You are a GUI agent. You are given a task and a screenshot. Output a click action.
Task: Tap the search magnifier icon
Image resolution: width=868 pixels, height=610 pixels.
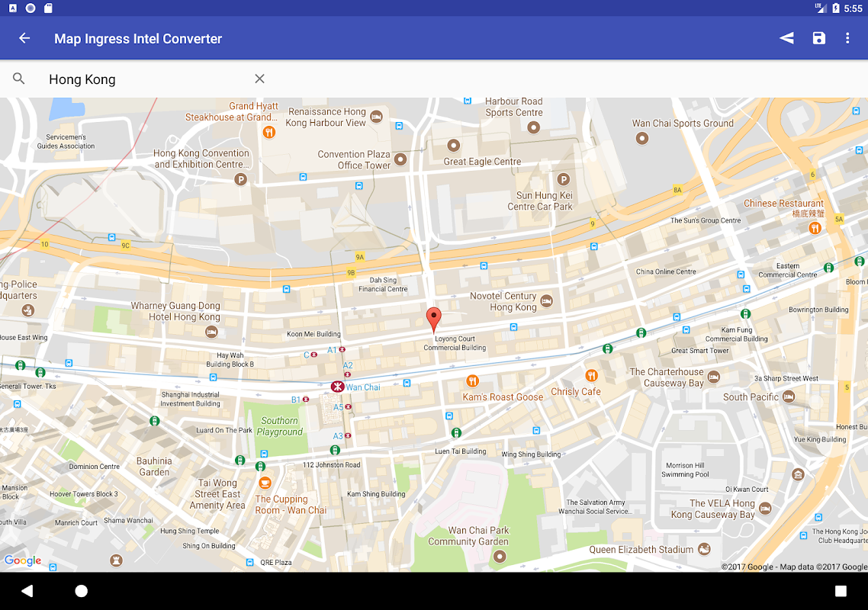click(19, 79)
